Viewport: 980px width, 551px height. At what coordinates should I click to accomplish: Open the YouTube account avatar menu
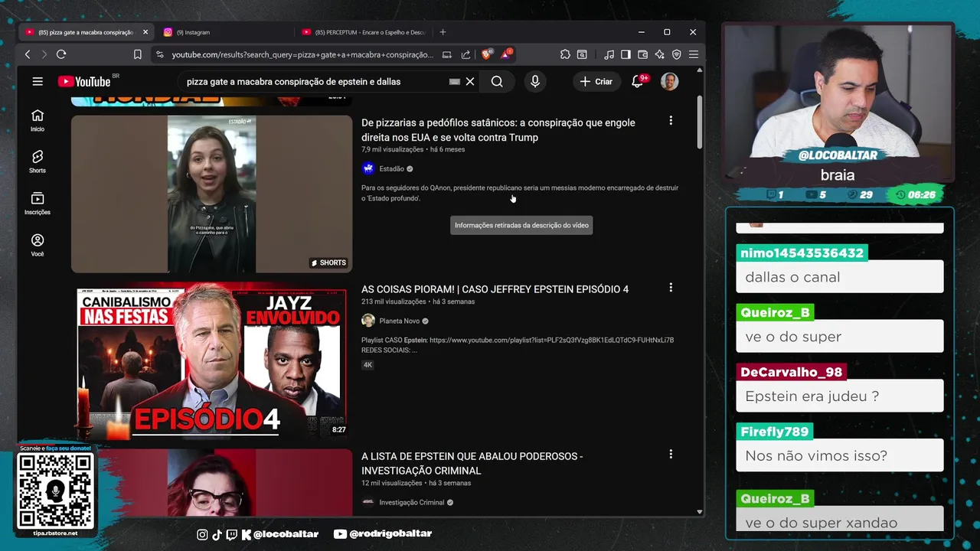(x=669, y=81)
